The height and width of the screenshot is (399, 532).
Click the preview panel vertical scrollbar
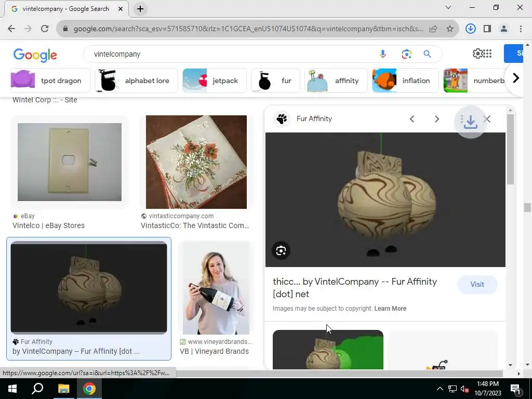pos(510,149)
